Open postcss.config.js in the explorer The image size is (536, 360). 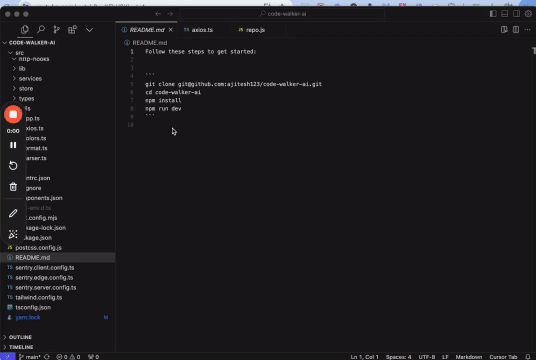[x=57, y=248]
